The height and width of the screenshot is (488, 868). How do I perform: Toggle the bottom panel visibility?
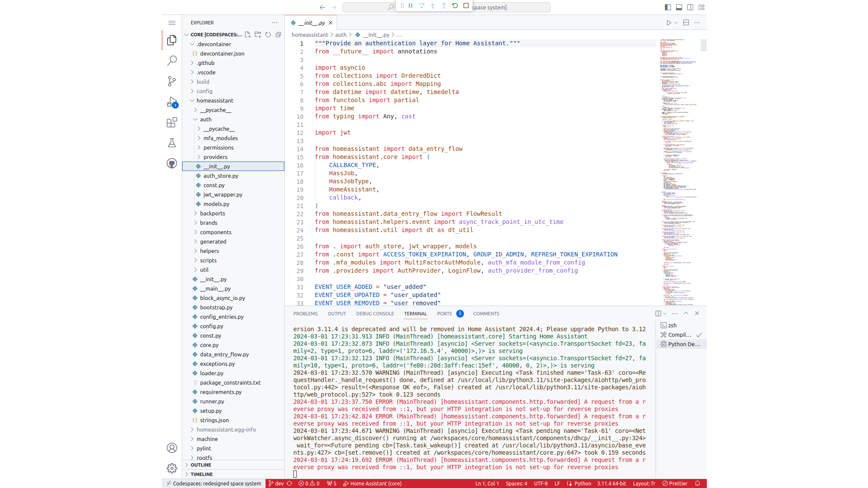coord(679,7)
